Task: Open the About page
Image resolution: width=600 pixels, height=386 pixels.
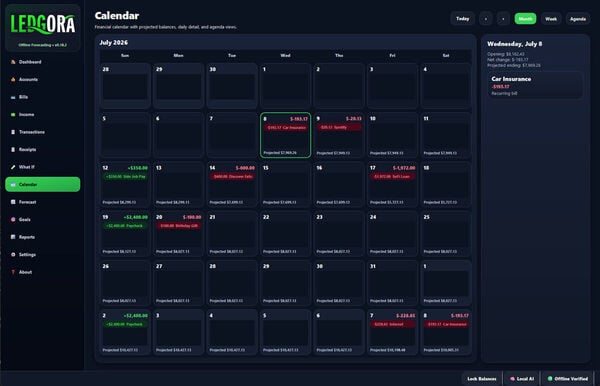Action: 43,272
